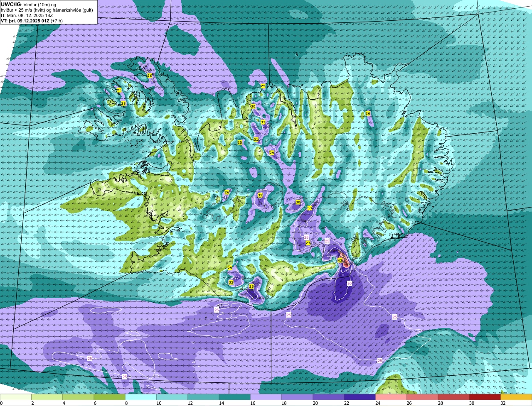Viewport: 532px width, 406px height.
Task: Click the yellow gust label 28
Action: click(123, 103)
